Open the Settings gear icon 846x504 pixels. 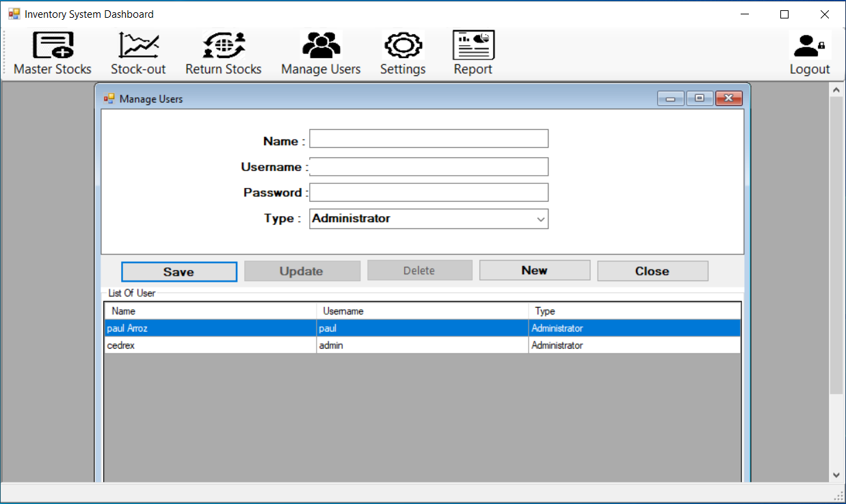[x=403, y=46]
